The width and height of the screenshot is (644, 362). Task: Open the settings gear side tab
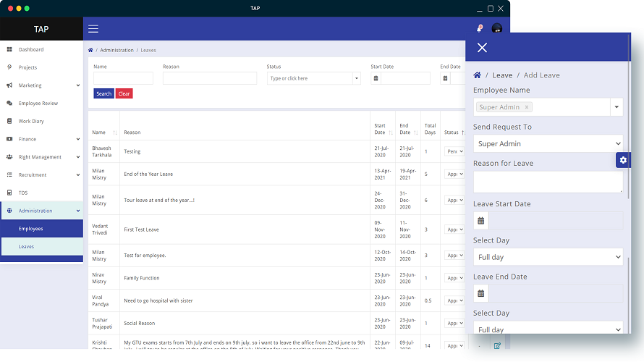click(x=623, y=160)
